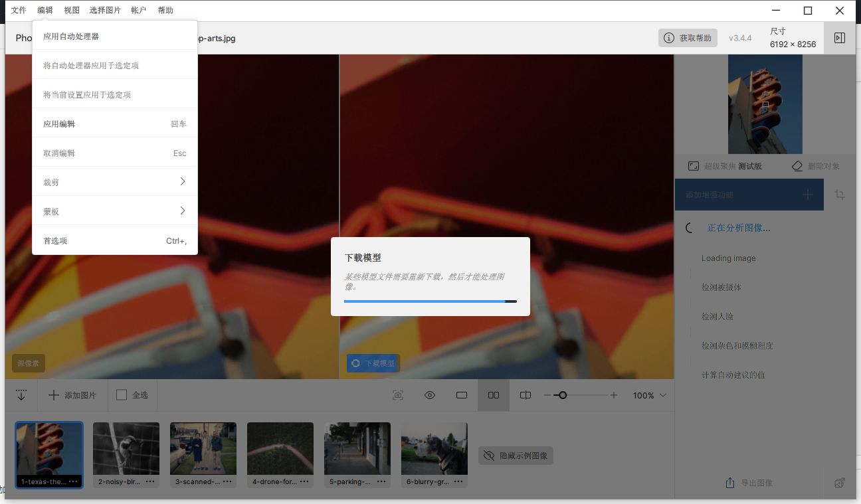
Task: Toggle the right side panel icon
Action: pyautogui.click(x=840, y=38)
